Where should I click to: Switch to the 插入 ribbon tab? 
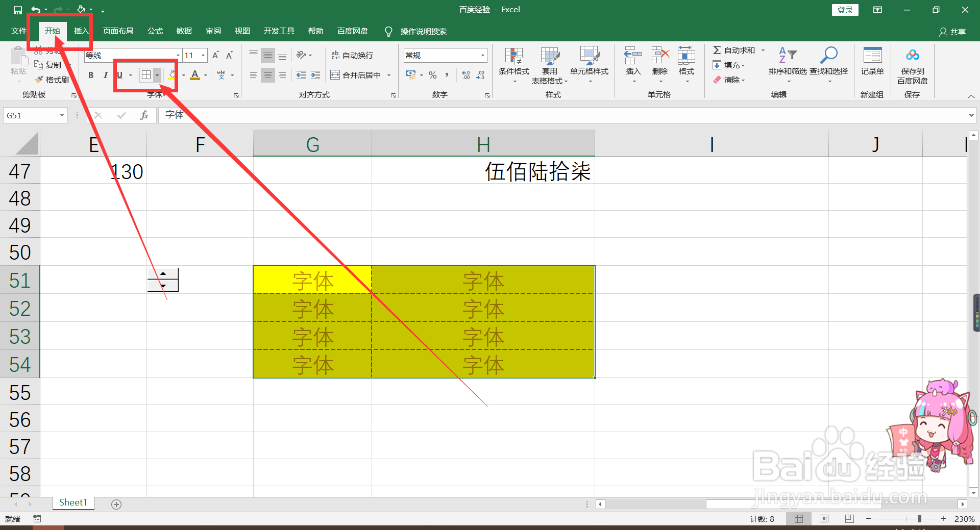tap(81, 31)
